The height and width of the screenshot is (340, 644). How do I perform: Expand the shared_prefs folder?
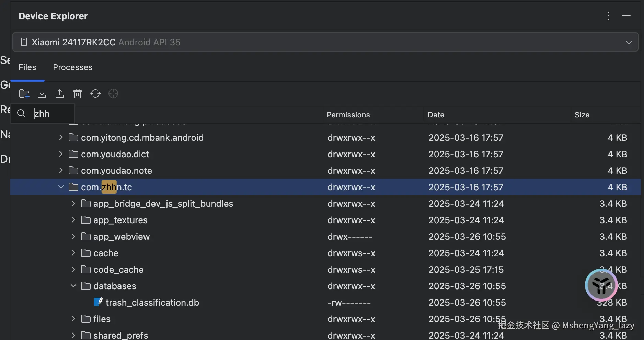point(73,335)
